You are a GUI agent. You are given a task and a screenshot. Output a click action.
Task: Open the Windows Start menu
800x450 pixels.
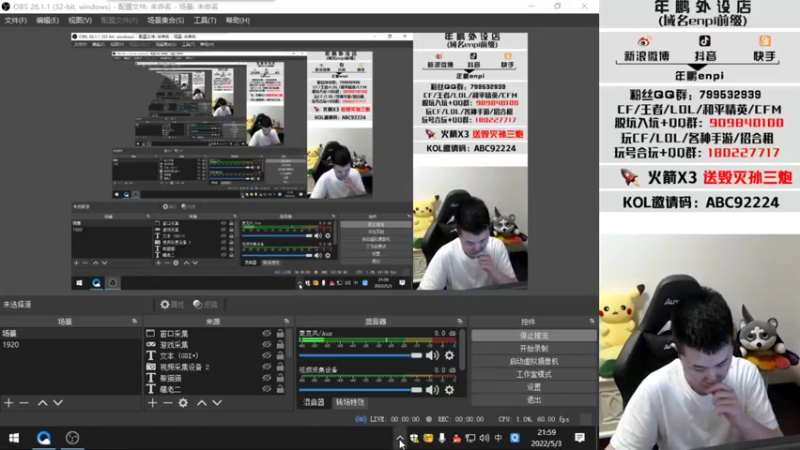click(14, 438)
